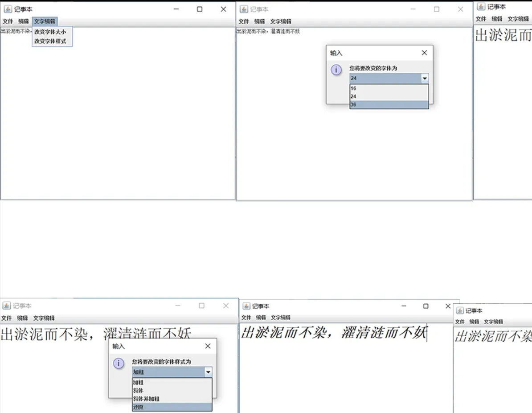Open 文件 menu in the top-left window
The image size is (532, 413).
pos(8,21)
